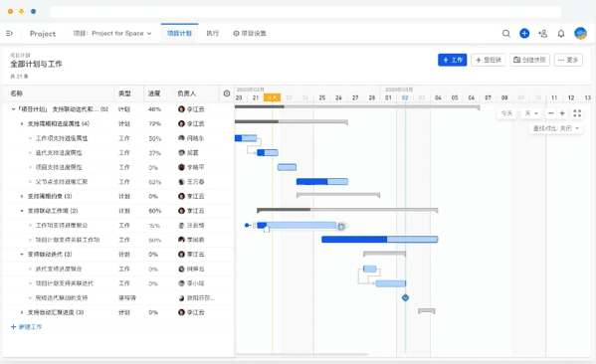Click the summary bar of 支持自动汇聚进度 plan
Screen dimensions: 596x364
coord(427,311)
